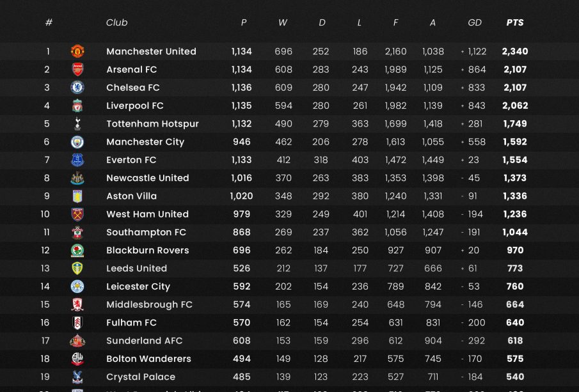Click the Liverpool FC club crest
The height and width of the screenshot is (392, 579).
point(77,106)
